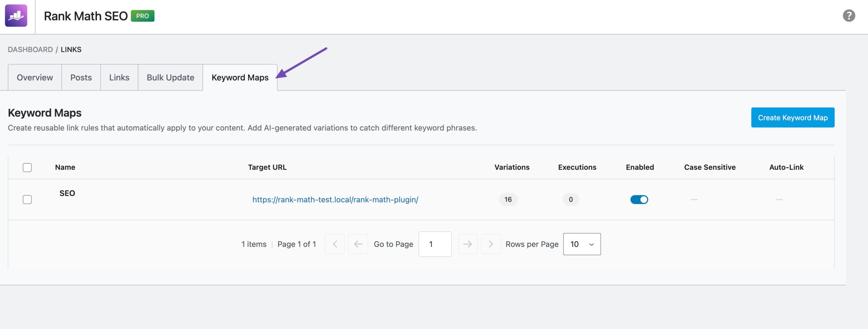Viewport: 868px width, 329px height.
Task: Click the next page arrow icon
Action: click(x=468, y=244)
